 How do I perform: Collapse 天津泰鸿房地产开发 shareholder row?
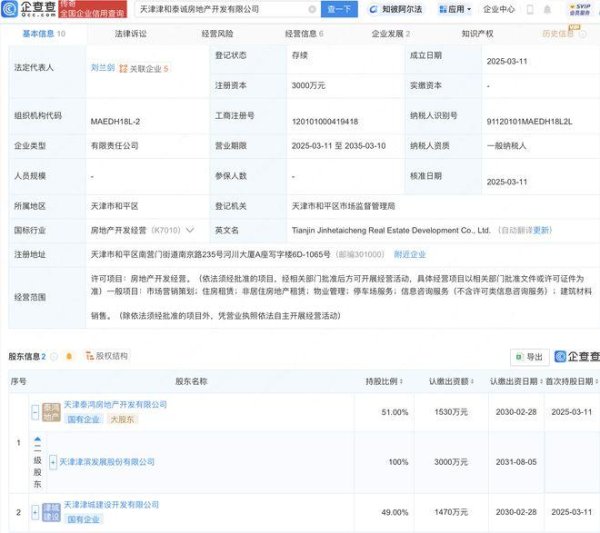(x=35, y=412)
